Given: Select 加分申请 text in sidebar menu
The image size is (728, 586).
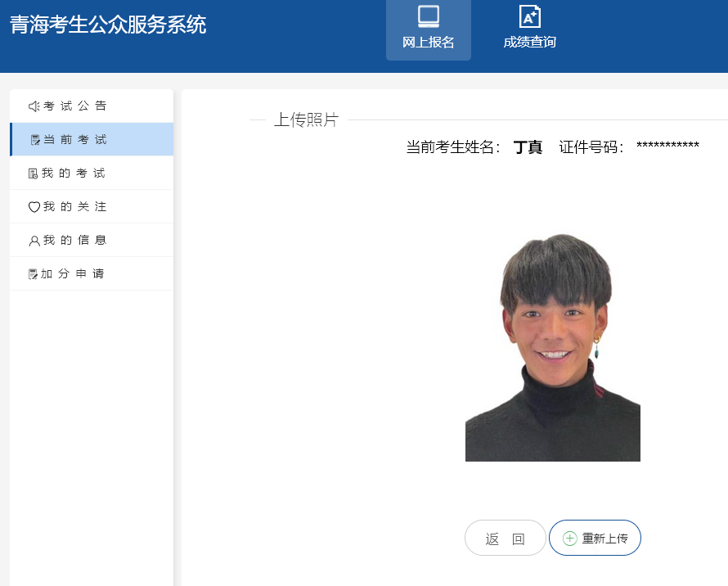Looking at the screenshot, I should (x=73, y=274).
